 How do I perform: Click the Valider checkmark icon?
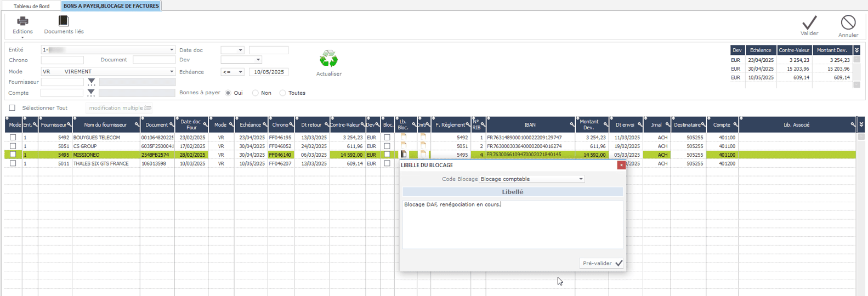click(809, 22)
